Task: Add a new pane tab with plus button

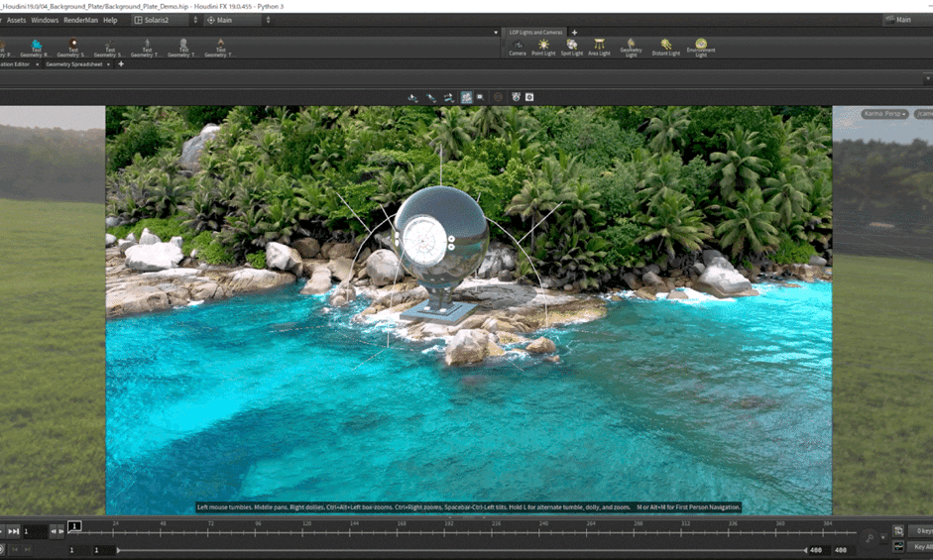Action: [121, 64]
